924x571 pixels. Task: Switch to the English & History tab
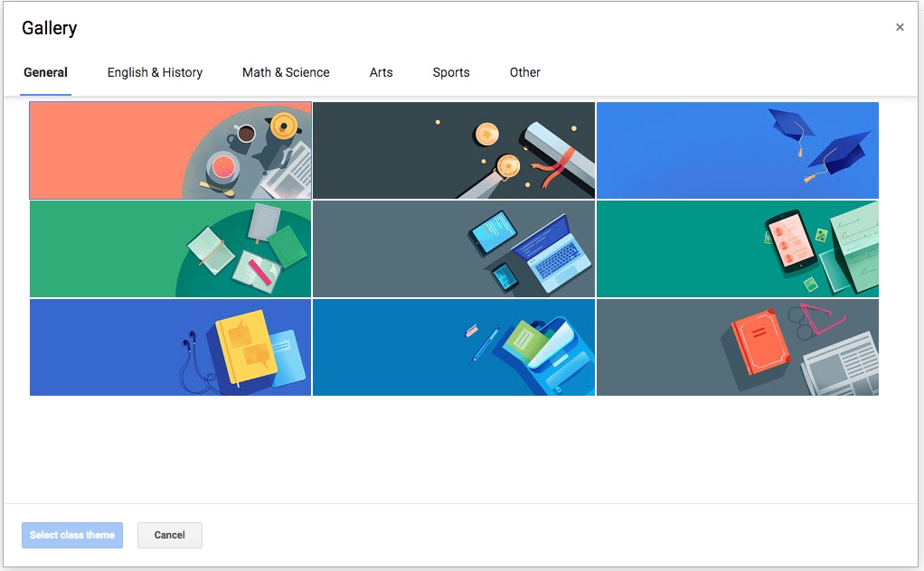click(154, 72)
